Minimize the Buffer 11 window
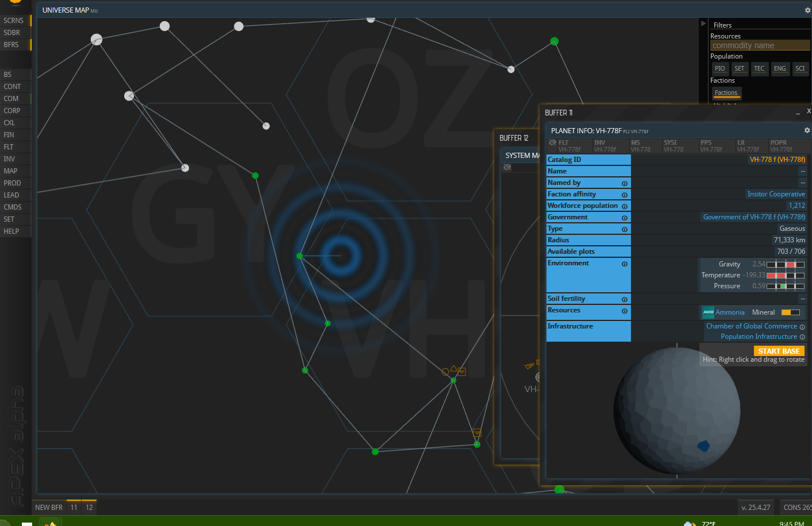The image size is (812, 526). click(x=798, y=113)
